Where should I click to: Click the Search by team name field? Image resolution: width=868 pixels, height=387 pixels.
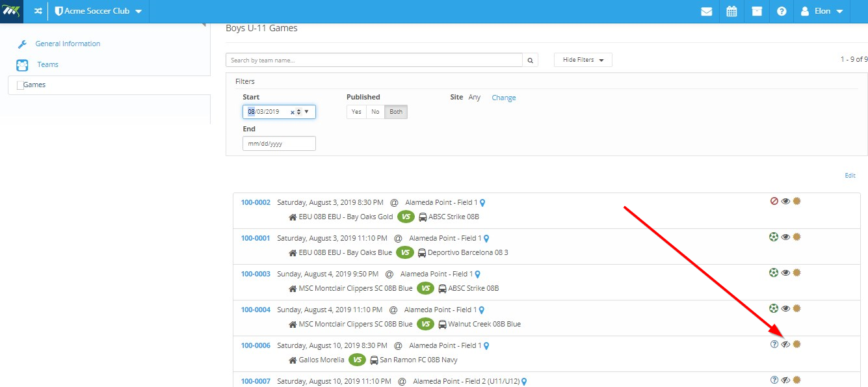pyautogui.click(x=374, y=60)
